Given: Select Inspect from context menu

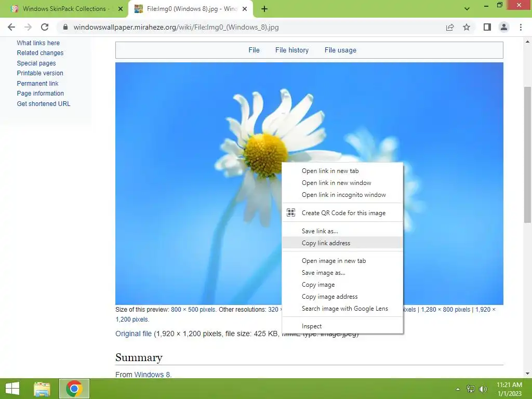Looking at the screenshot, I should click(x=342, y=326).
